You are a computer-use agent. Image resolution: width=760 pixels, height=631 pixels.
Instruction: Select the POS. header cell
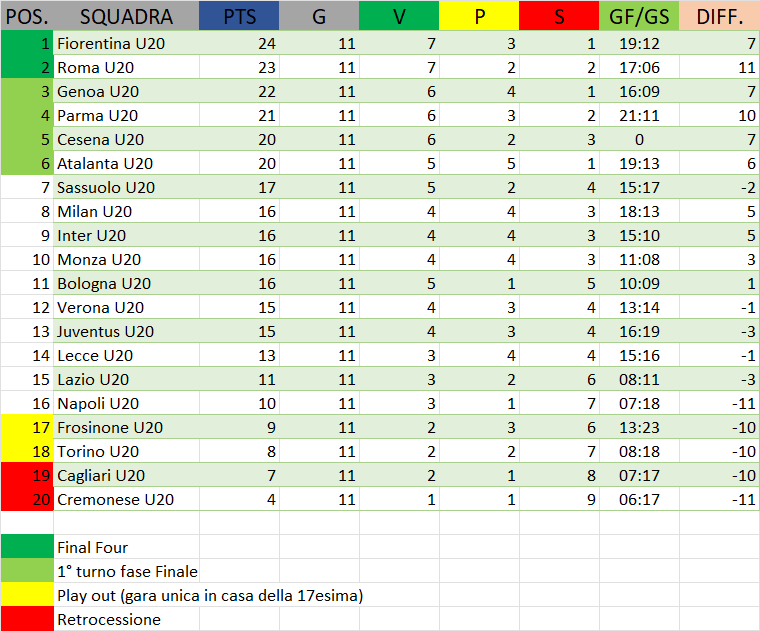tap(27, 17)
